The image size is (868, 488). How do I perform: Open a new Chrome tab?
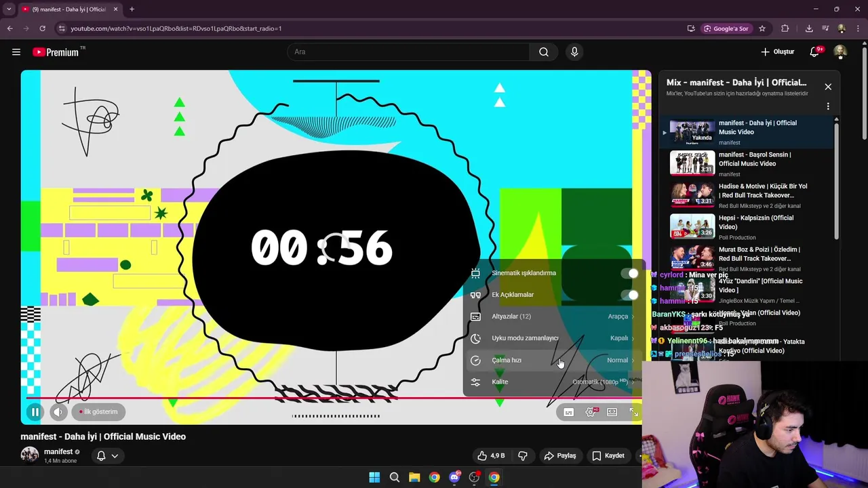pyautogui.click(x=132, y=9)
